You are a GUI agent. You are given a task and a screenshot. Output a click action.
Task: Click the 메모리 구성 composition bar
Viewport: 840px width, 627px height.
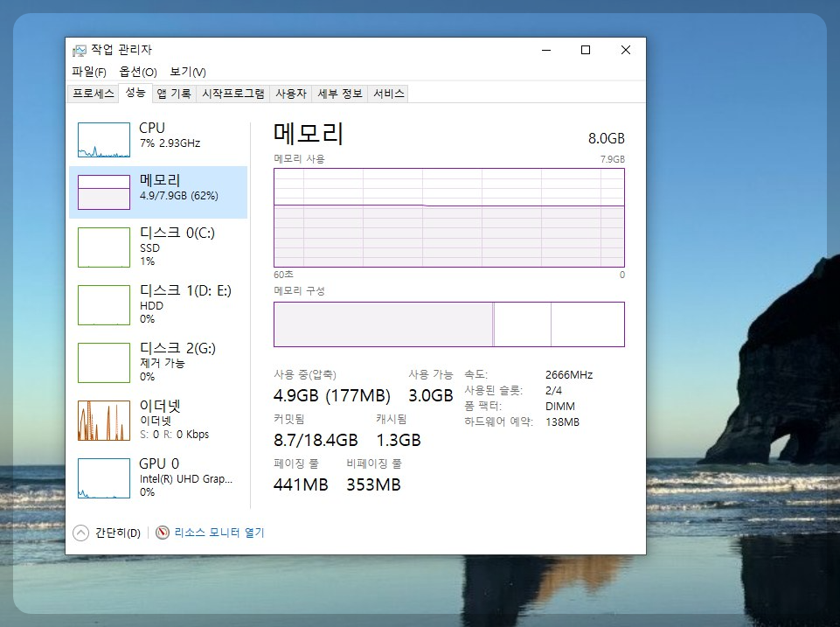(x=449, y=324)
